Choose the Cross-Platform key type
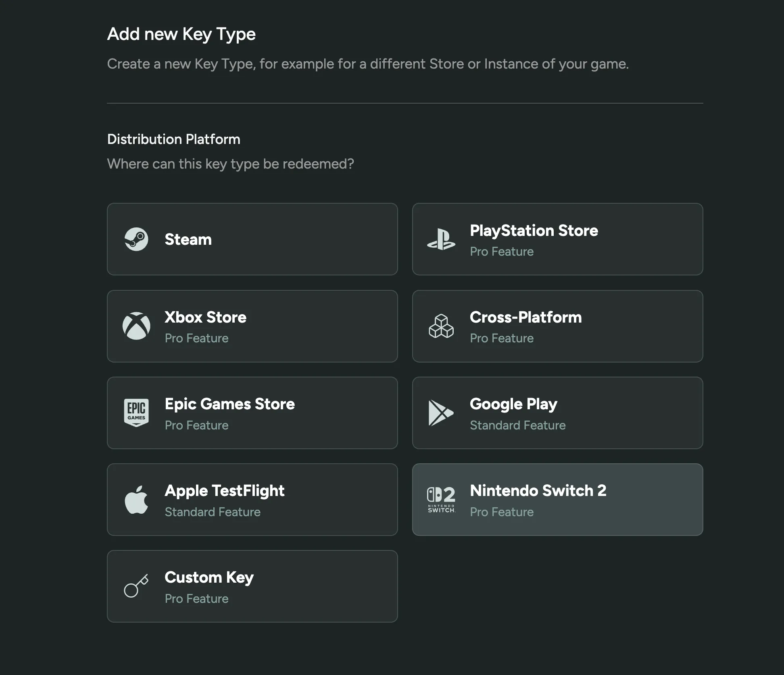The width and height of the screenshot is (784, 675). click(x=558, y=326)
